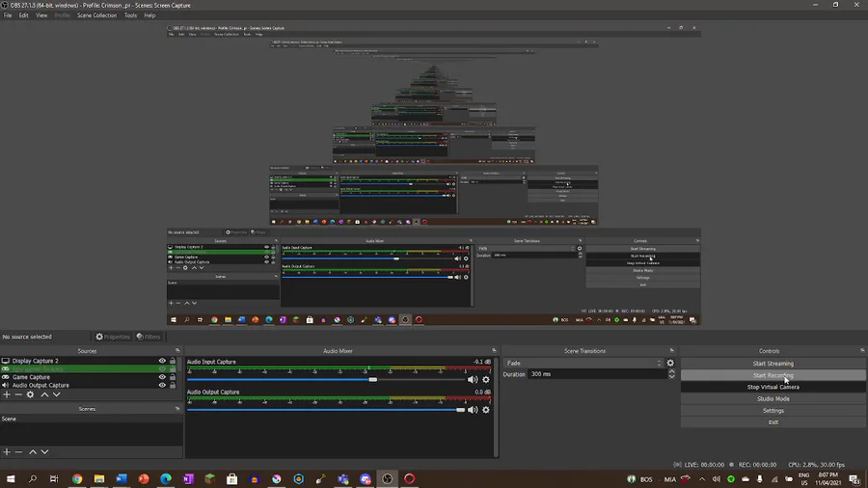The width and height of the screenshot is (868, 488).
Task: Open Settings from Controls panel
Action: (x=773, y=411)
